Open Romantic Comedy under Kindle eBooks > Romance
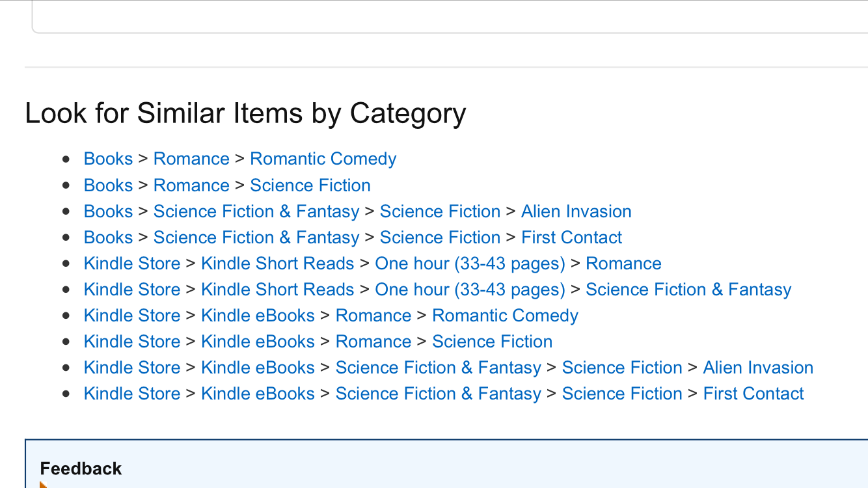The image size is (868, 488). click(505, 316)
